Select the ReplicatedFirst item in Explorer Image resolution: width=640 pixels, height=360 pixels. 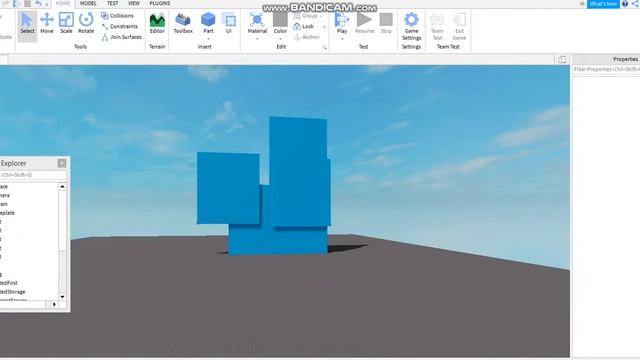[9, 282]
